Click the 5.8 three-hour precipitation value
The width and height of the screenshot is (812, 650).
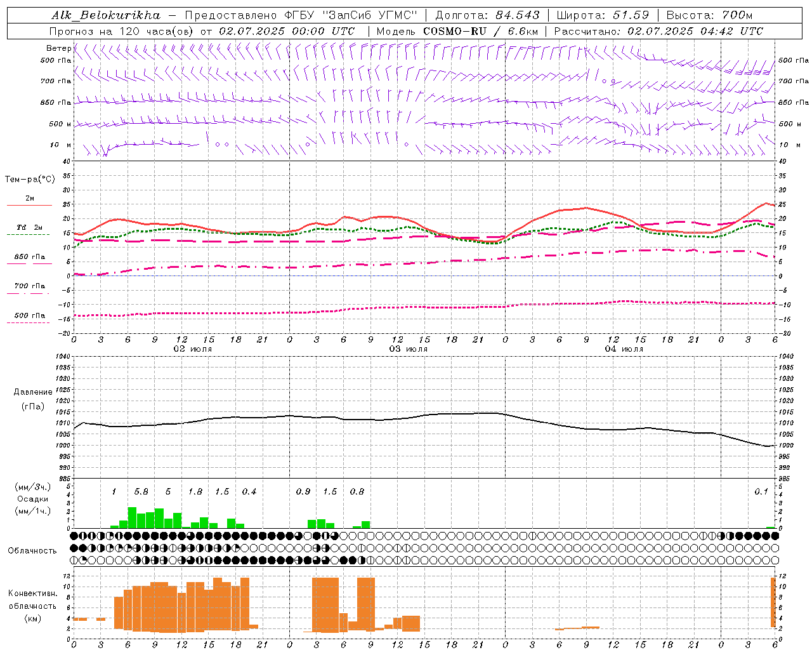tap(141, 492)
